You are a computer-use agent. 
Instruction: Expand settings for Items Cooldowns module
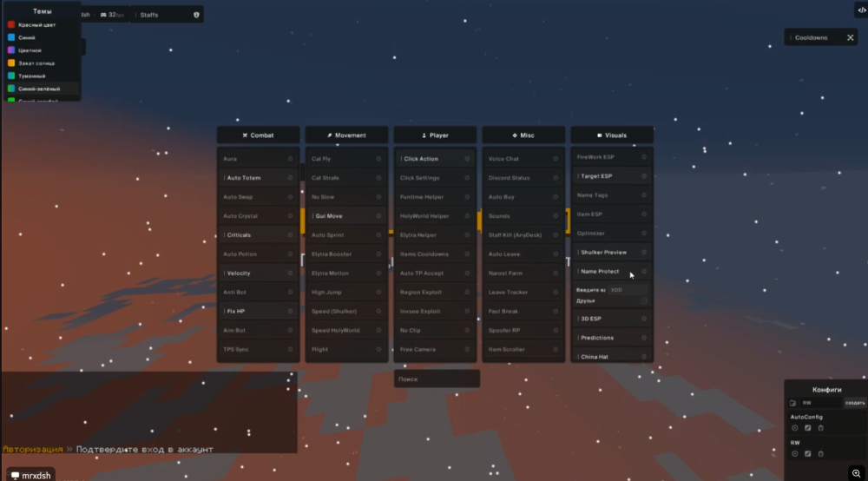pos(467,254)
